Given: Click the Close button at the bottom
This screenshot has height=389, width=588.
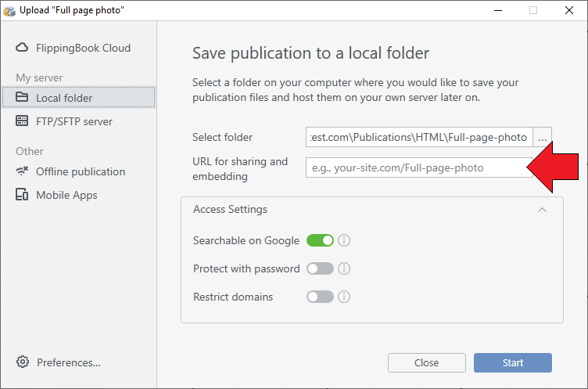Looking at the screenshot, I should click(x=427, y=362).
